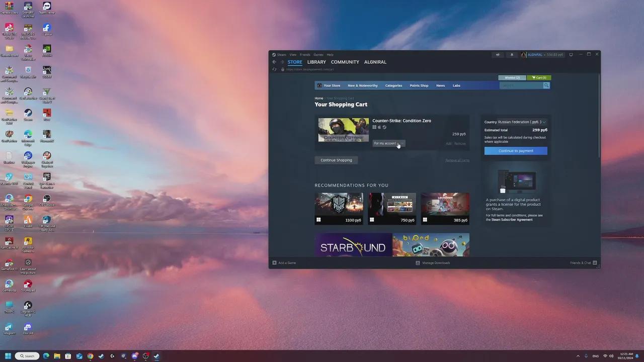The width and height of the screenshot is (644, 362).
Task: Expand the For my account dropdown
Action: [388, 143]
